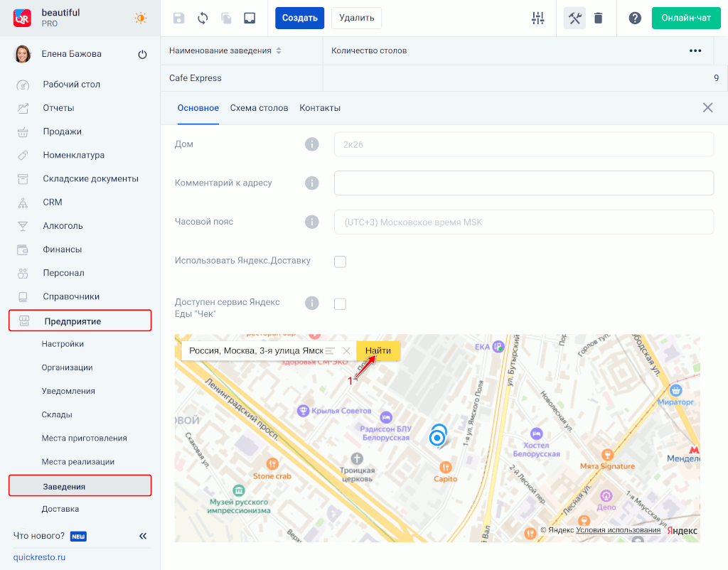728x570 pixels.
Task: Open the map Условия использования link
Action: coord(618,530)
